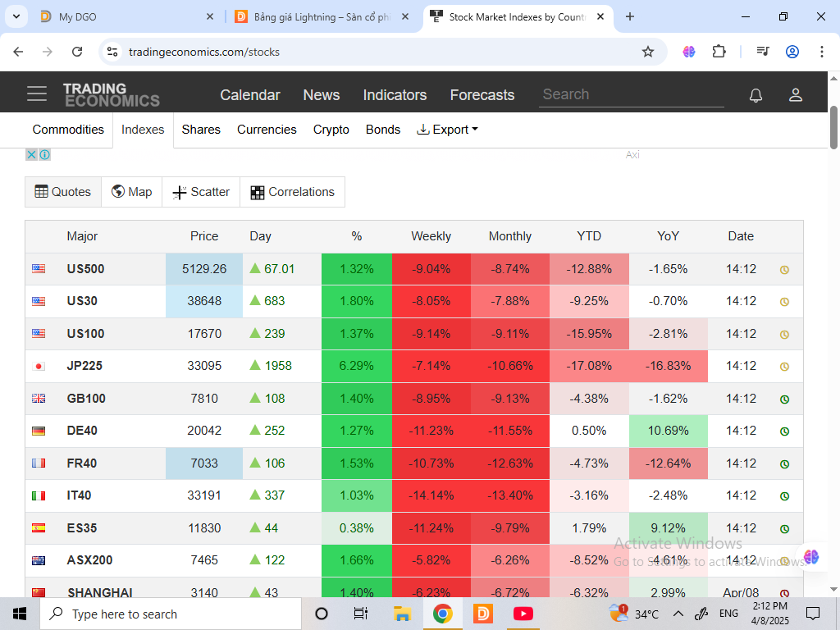This screenshot has width=840, height=630.
Task: Click the site Search input field
Action: [632, 94]
